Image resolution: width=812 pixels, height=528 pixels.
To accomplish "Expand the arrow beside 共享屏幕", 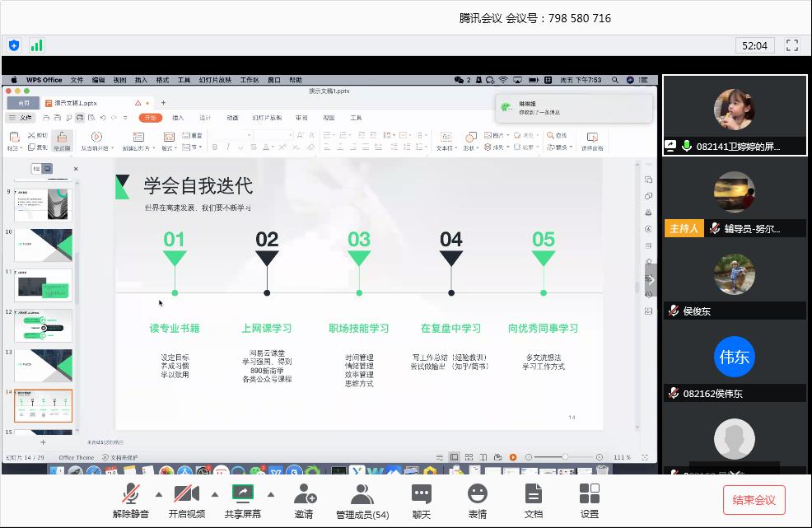I will click(271, 494).
